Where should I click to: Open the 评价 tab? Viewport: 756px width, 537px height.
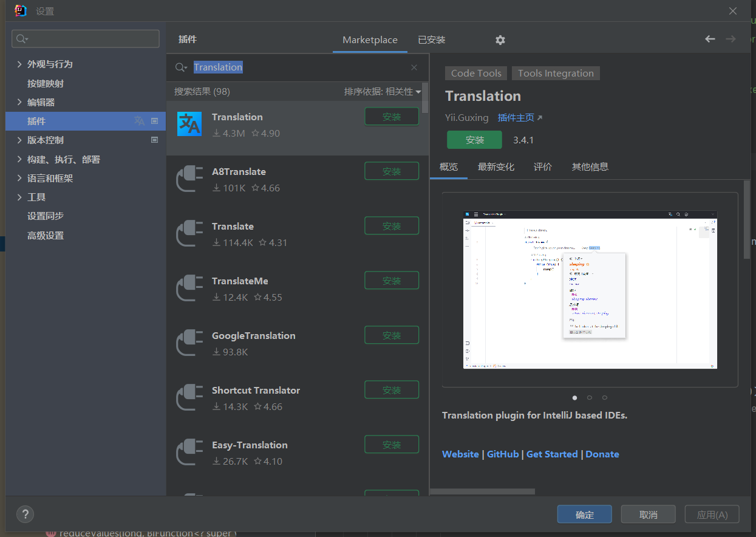(x=543, y=167)
